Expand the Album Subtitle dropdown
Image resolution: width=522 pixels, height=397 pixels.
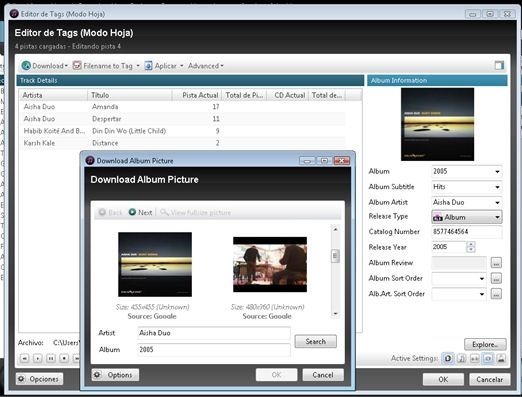tap(497, 187)
